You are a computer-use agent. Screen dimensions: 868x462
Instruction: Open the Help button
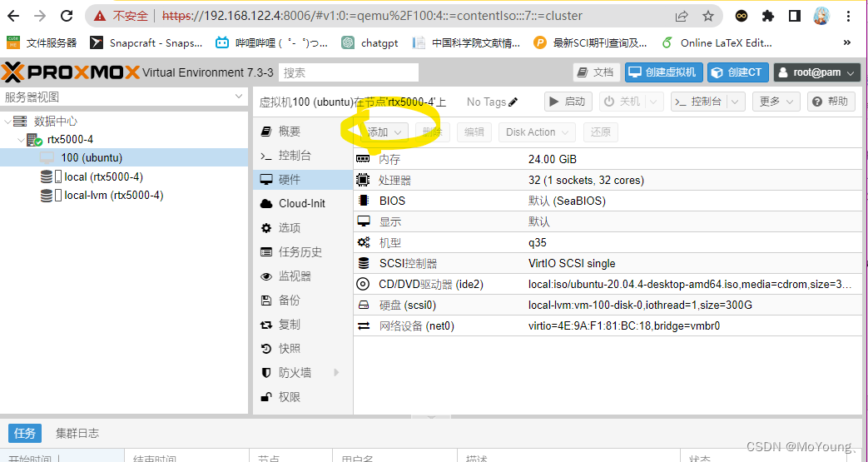pos(831,102)
